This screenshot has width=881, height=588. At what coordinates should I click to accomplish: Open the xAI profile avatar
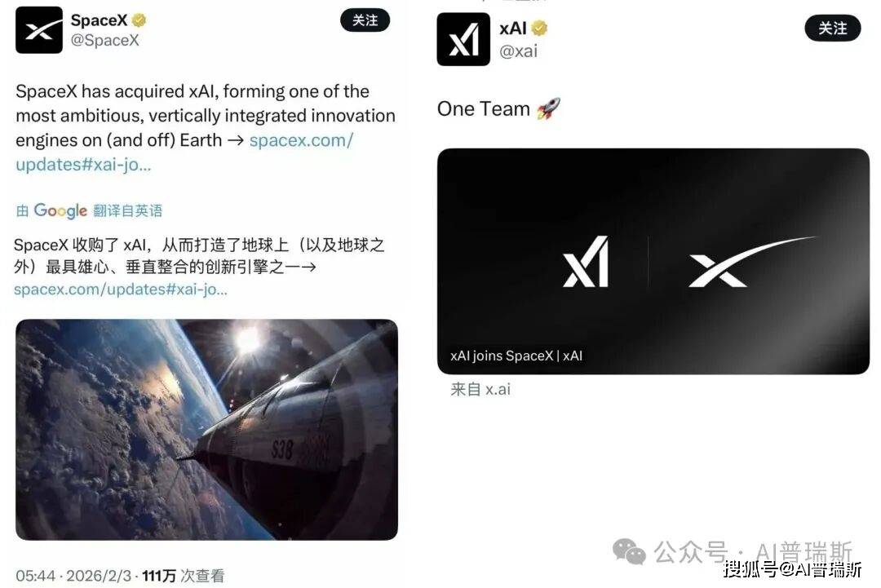pyautogui.click(x=463, y=39)
